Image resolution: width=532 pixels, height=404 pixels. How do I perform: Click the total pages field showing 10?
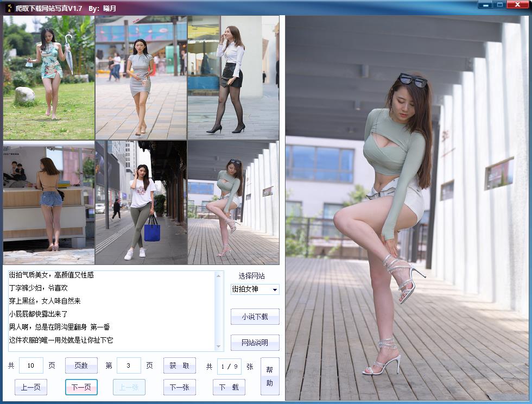(x=31, y=365)
